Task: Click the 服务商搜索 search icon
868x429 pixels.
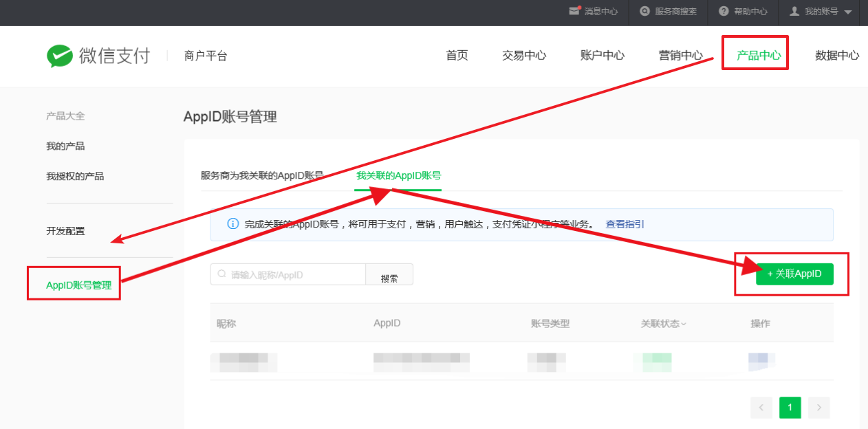Action: [644, 12]
